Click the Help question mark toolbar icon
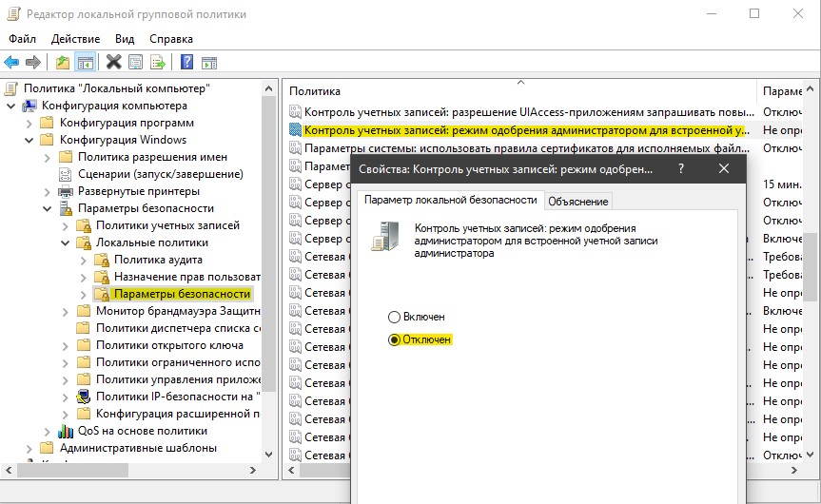Viewport: 821px width, 504px height. click(186, 62)
